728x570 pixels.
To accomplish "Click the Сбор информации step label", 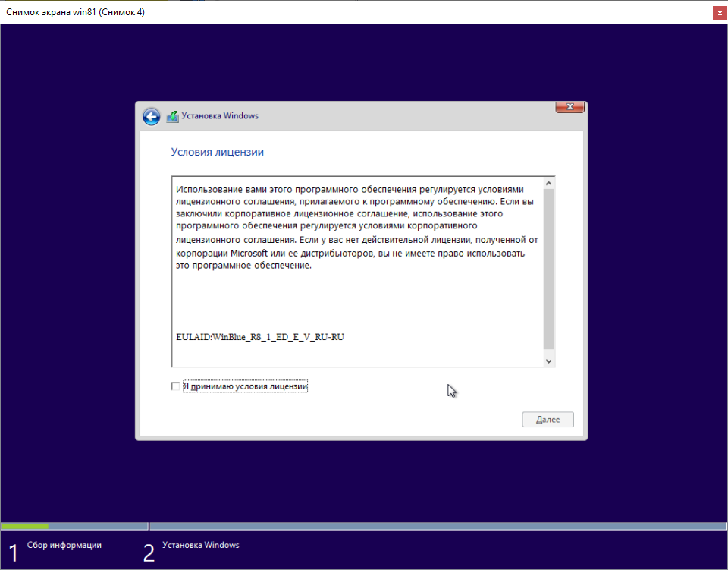I will tap(64, 545).
